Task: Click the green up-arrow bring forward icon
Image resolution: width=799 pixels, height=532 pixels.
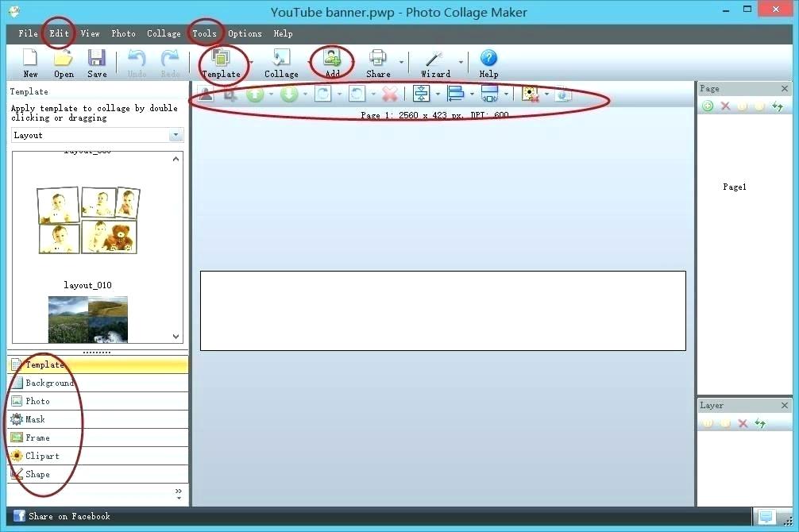Action: pyautogui.click(x=255, y=94)
